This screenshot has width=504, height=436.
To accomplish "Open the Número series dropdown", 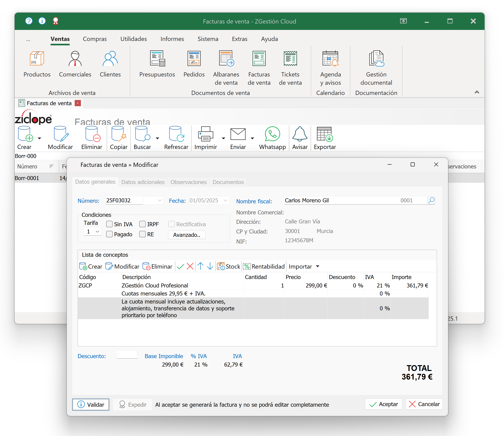I will point(160,200).
